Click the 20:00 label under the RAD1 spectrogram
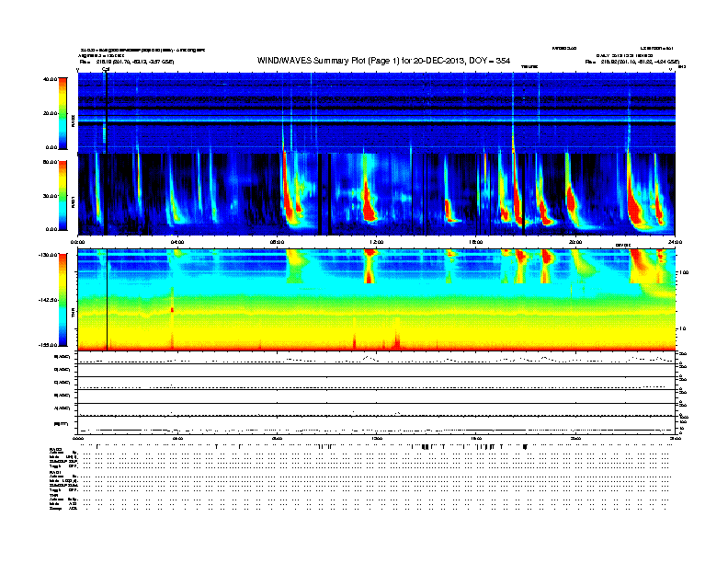Viewport: 728px width, 563px height. (x=575, y=242)
